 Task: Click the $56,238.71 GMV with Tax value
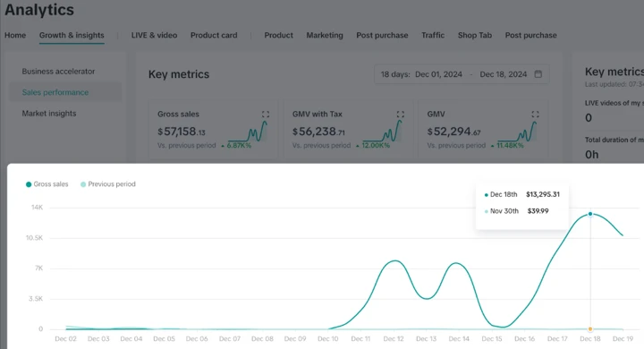pos(318,132)
